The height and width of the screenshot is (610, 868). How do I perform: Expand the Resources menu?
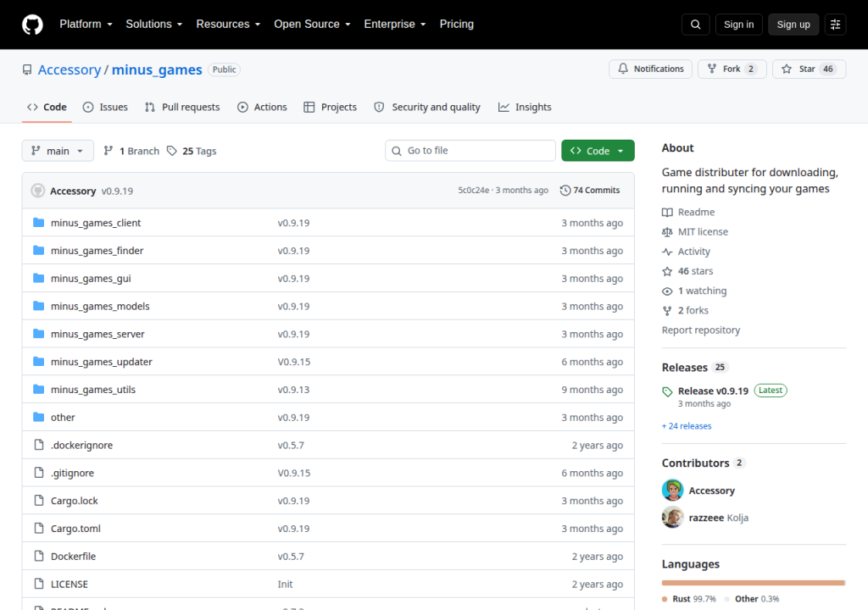coord(228,25)
